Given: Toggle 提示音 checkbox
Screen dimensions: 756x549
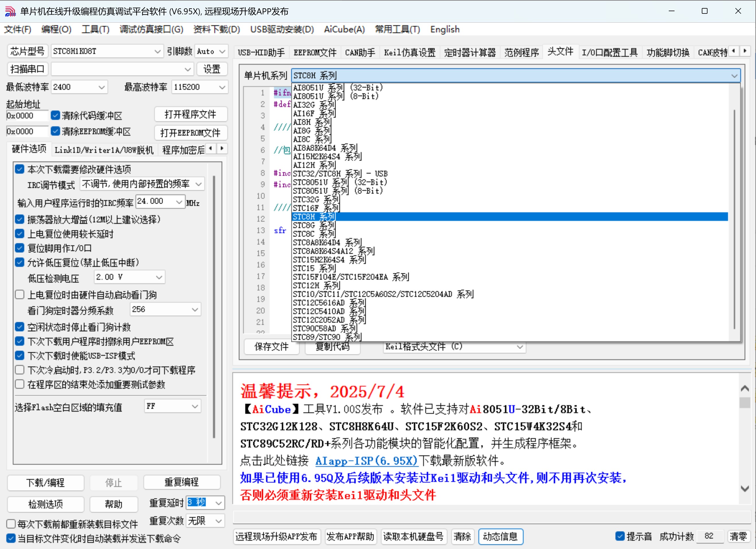Looking at the screenshot, I should 620,536.
